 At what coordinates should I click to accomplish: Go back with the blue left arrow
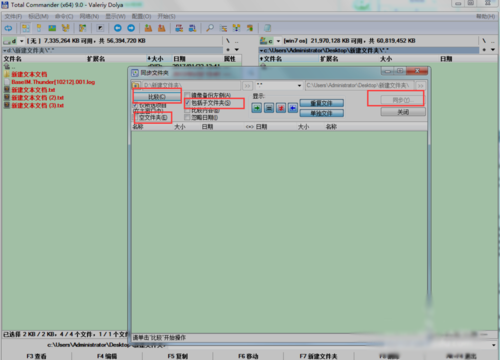pyautogui.click(x=117, y=28)
